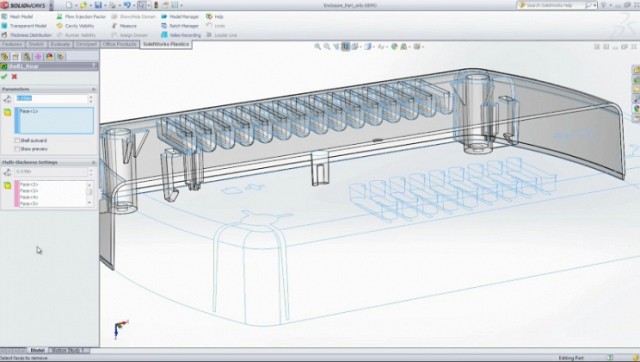640x362 pixels.
Task: Select Face<1> in faces to remove list
Action: coord(29,111)
